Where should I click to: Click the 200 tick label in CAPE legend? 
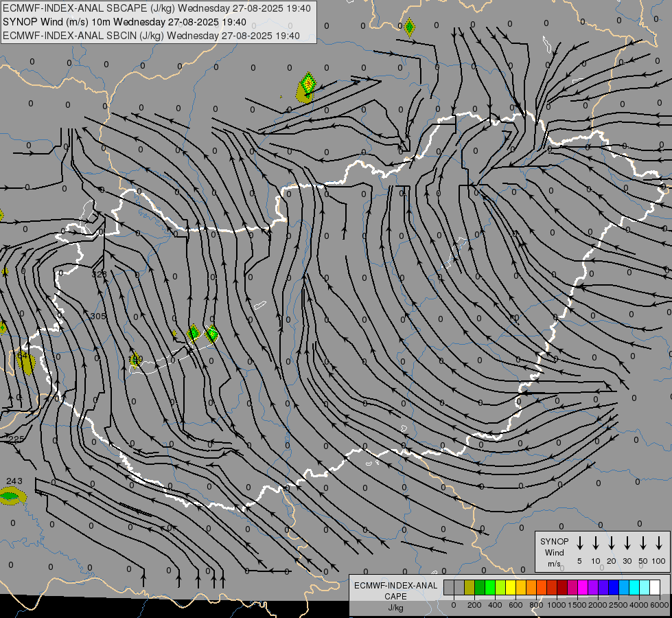(x=474, y=605)
